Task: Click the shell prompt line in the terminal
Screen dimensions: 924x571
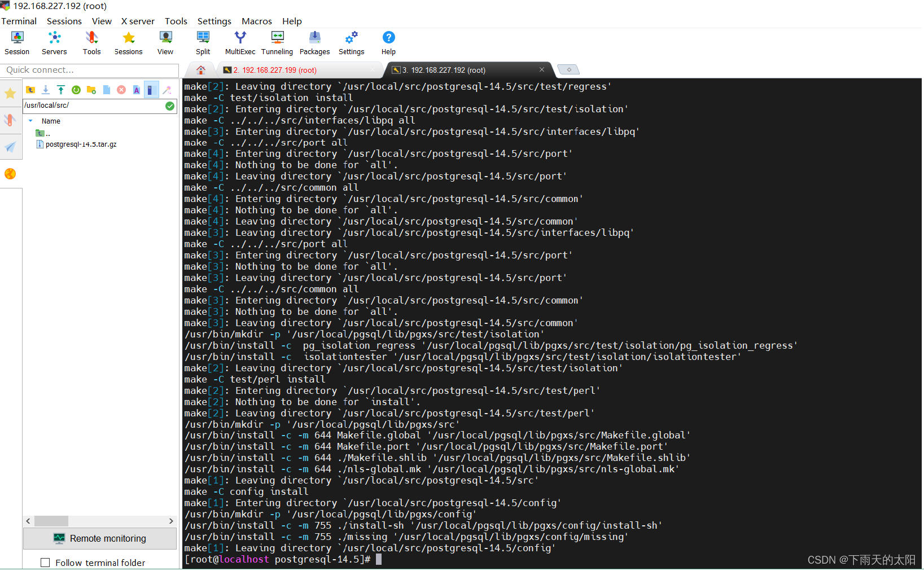Action: point(283,559)
